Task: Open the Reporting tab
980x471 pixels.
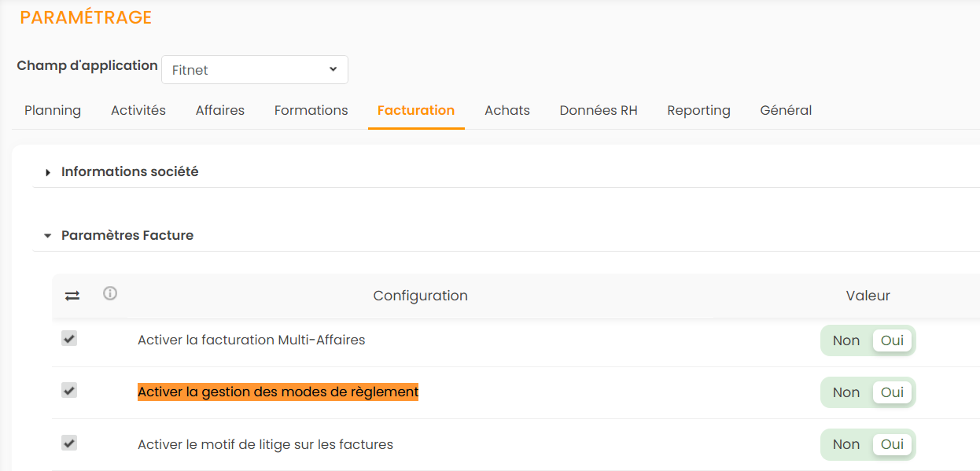Action: tap(698, 110)
